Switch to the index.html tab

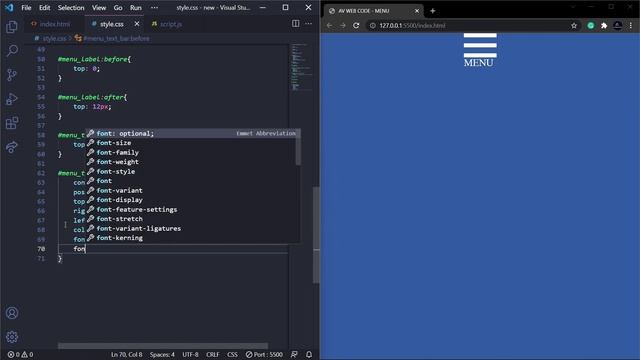51,24
